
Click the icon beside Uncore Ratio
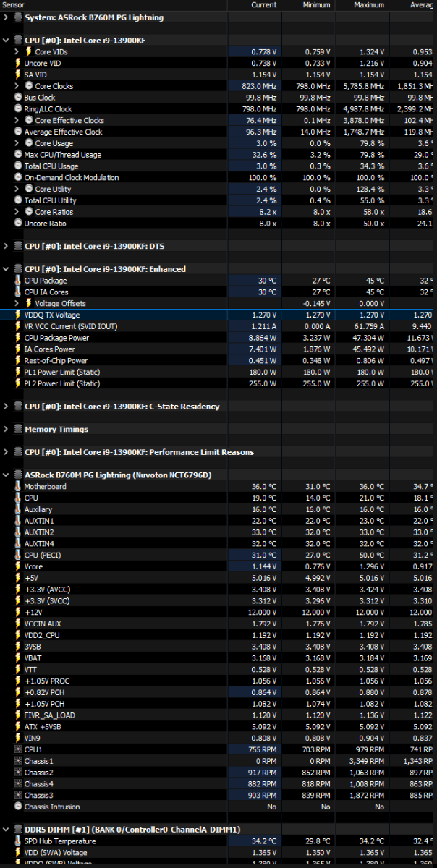click(18, 224)
